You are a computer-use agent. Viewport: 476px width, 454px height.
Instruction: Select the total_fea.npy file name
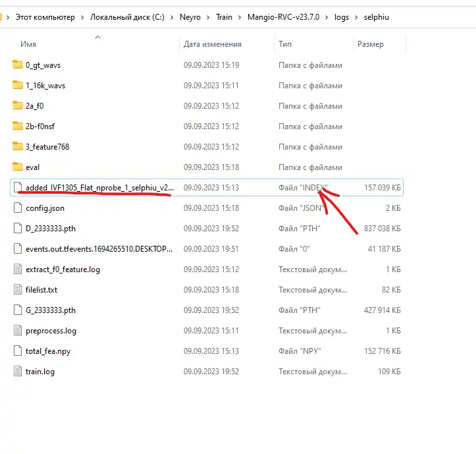(48, 351)
